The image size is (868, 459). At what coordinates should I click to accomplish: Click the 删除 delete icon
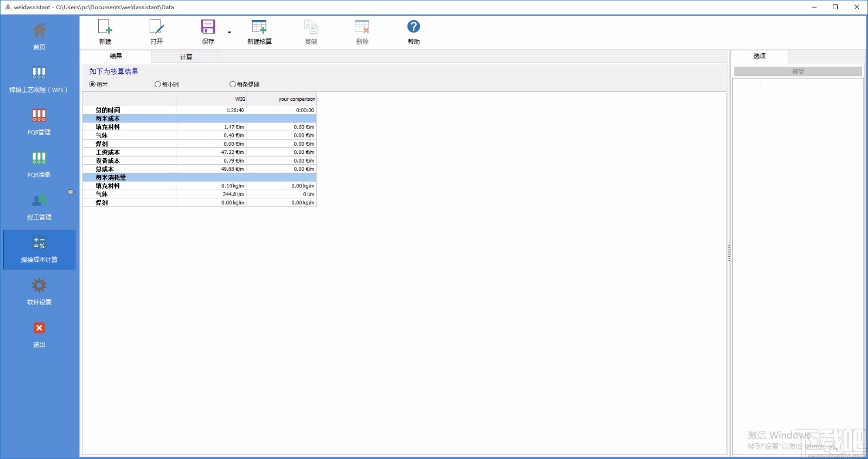tap(362, 27)
